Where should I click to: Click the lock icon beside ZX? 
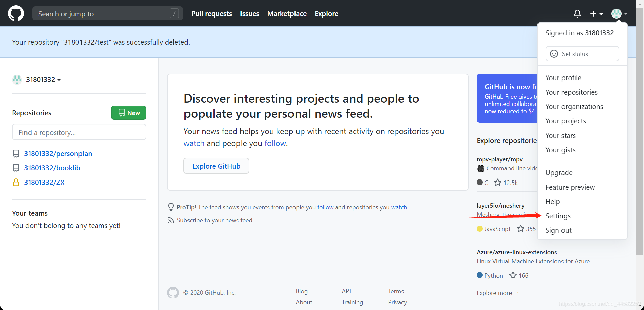[16, 182]
